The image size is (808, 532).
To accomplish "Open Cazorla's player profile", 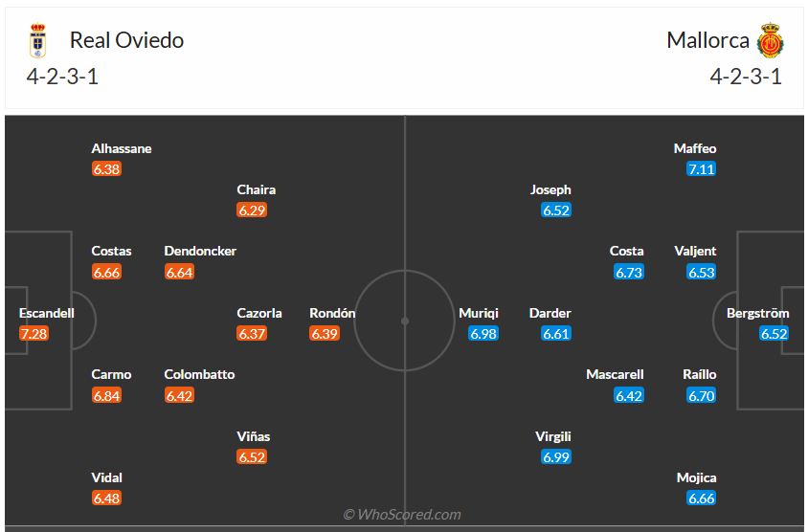I will click(x=259, y=313).
